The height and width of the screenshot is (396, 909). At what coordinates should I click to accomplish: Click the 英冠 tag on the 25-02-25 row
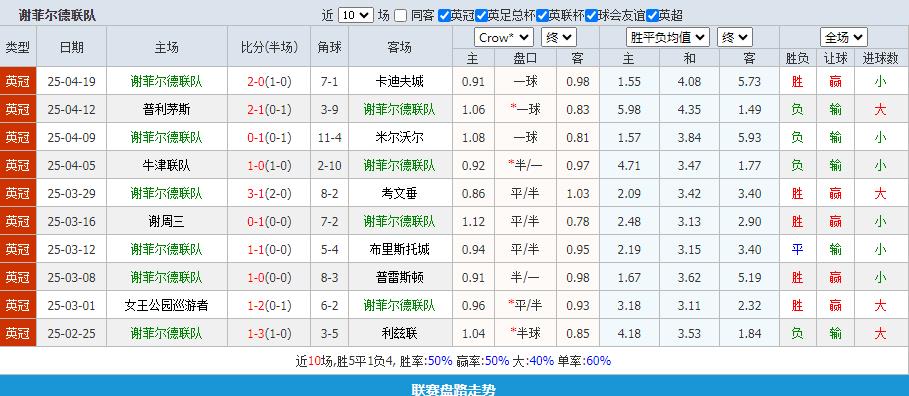pos(18,333)
